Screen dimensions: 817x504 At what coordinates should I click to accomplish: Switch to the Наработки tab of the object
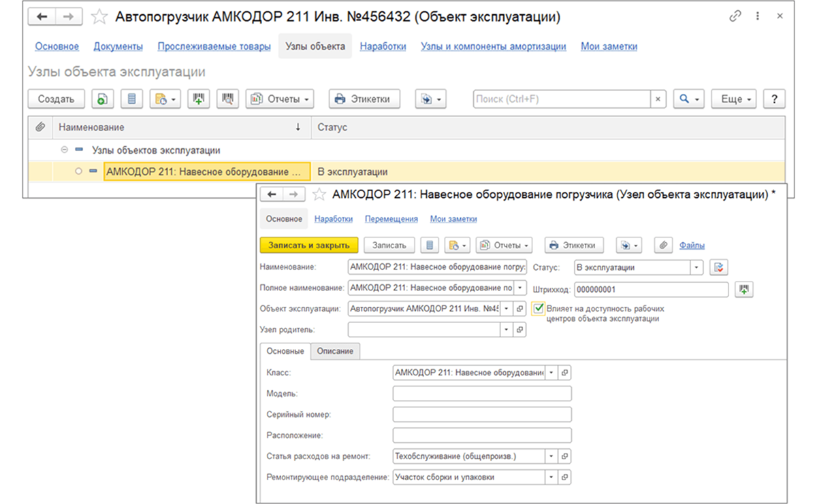click(383, 46)
